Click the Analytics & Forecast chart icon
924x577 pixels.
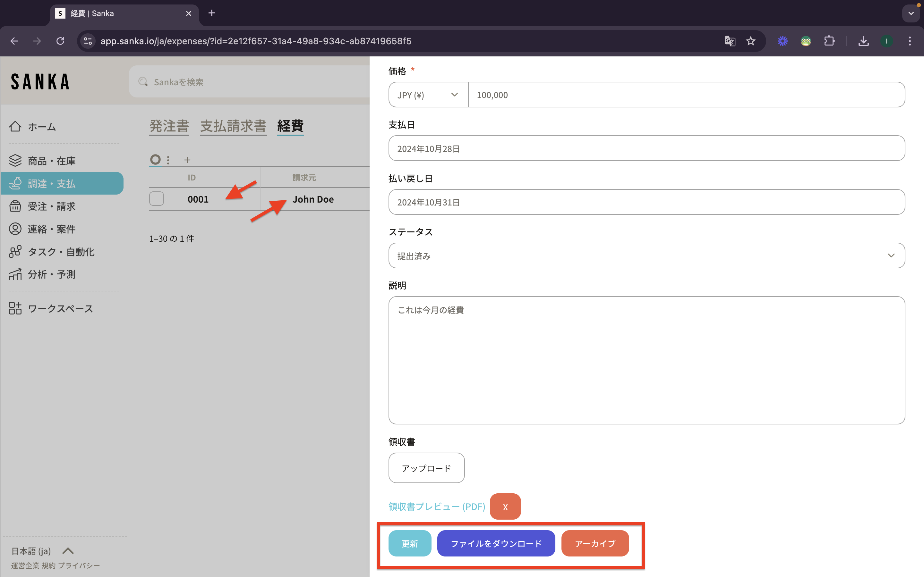click(15, 274)
